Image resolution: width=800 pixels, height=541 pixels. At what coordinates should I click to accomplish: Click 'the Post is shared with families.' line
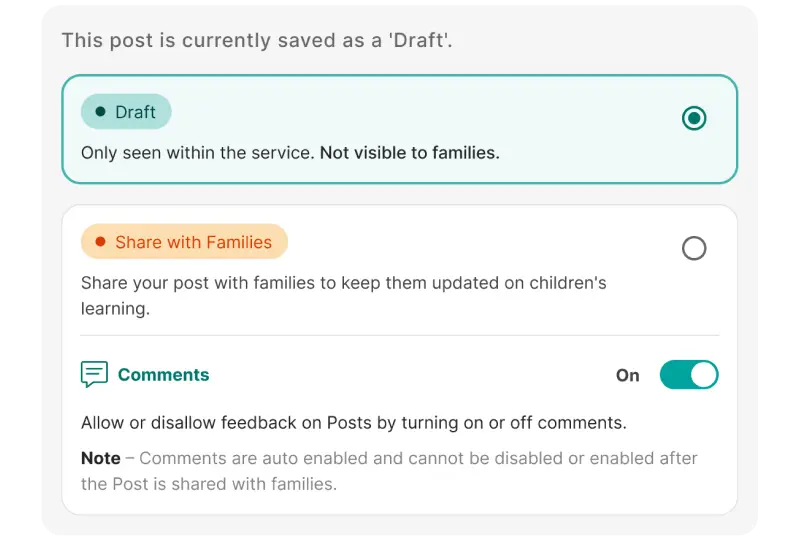click(209, 484)
